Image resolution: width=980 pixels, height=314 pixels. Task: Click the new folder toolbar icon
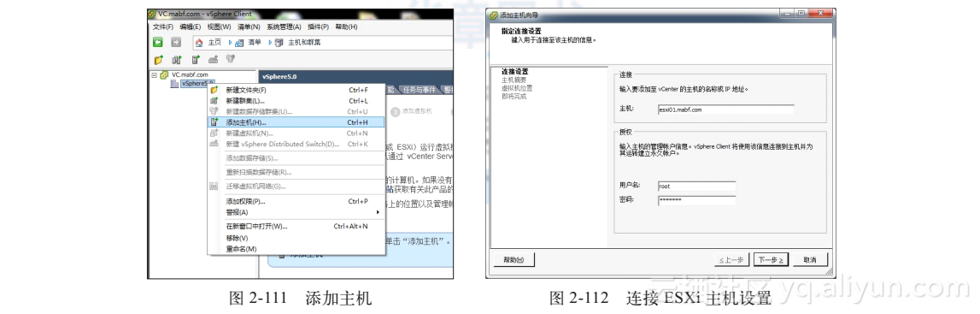coord(159,59)
